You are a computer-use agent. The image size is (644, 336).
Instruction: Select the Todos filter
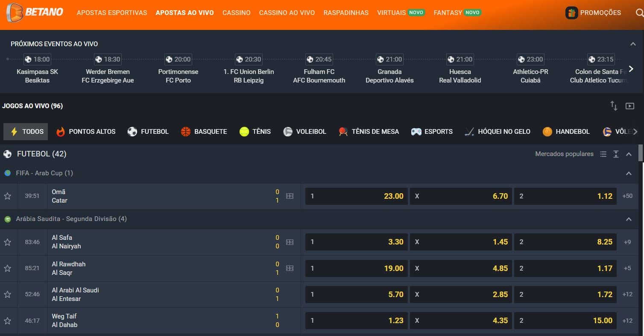[x=26, y=132]
